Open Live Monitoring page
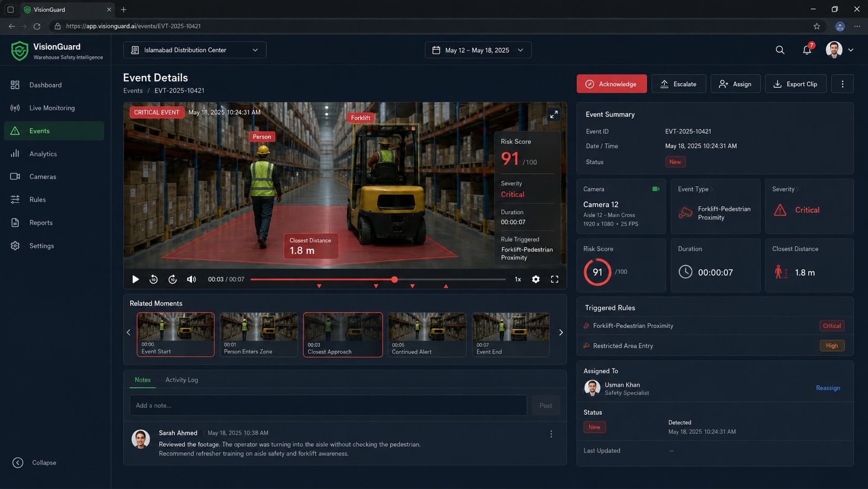Viewport: 868px width, 489px height. click(x=54, y=108)
